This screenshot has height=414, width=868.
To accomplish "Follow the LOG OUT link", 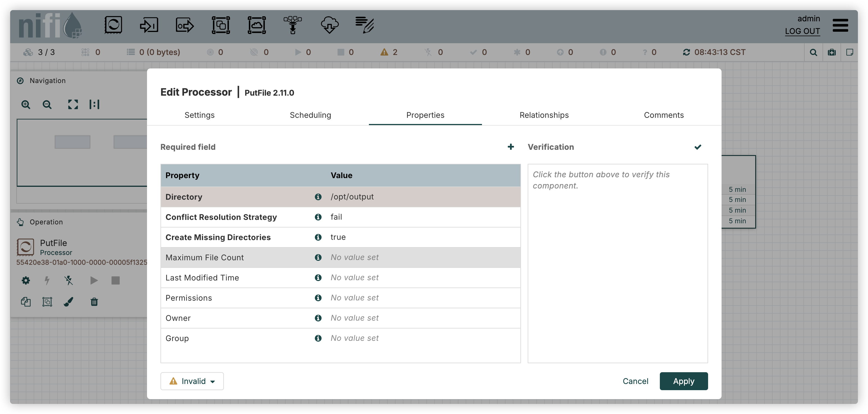I will tap(802, 31).
